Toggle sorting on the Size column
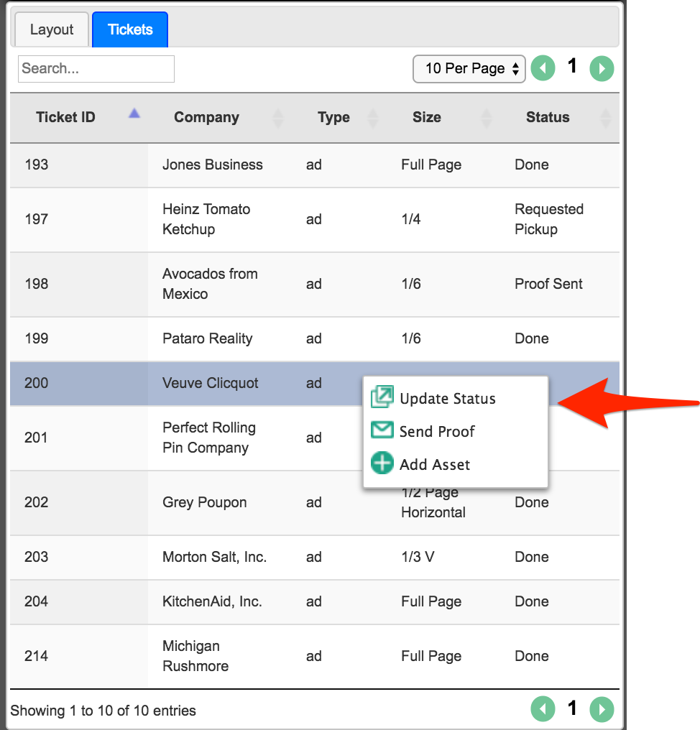Viewport: 700px width, 730px height. pyautogui.click(x=487, y=117)
